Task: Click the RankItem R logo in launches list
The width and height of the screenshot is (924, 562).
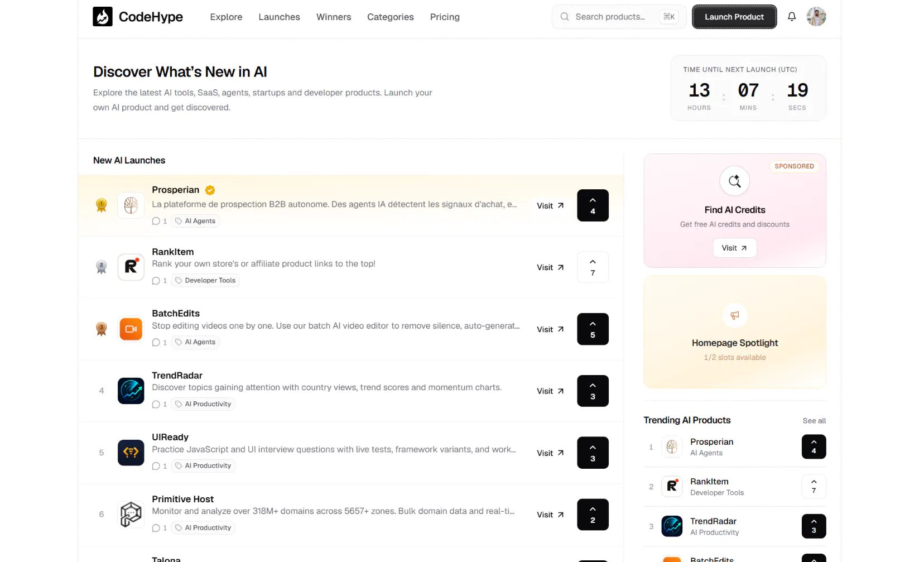Action: point(131,267)
